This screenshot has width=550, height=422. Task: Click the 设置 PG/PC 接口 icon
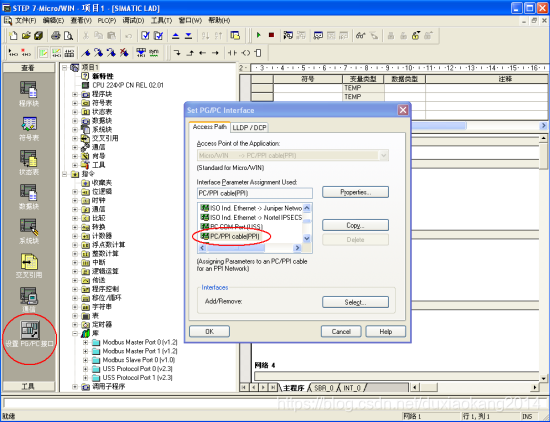[29, 334]
